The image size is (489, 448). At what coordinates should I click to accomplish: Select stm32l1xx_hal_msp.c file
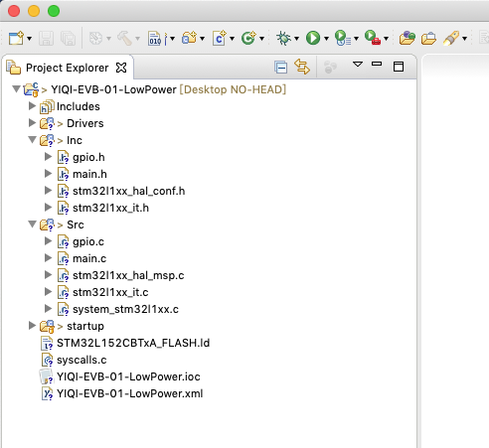coord(128,275)
